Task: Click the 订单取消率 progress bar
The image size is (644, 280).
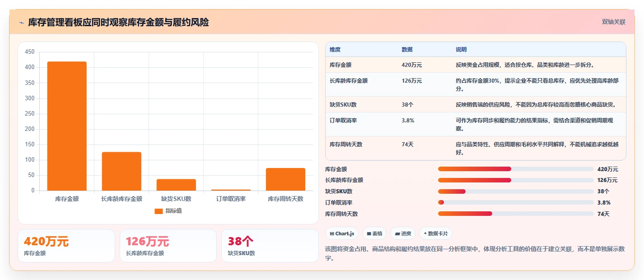Action: coord(516,203)
